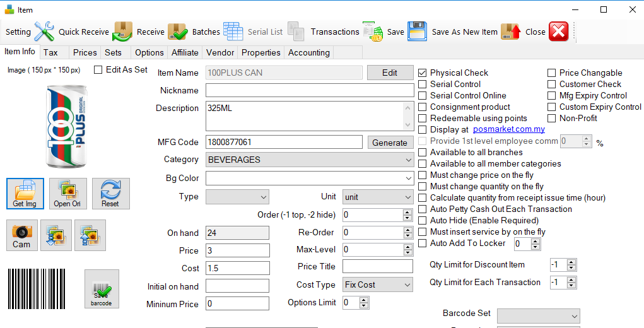Enable Mfg Expiry Control checkbox

(551, 96)
